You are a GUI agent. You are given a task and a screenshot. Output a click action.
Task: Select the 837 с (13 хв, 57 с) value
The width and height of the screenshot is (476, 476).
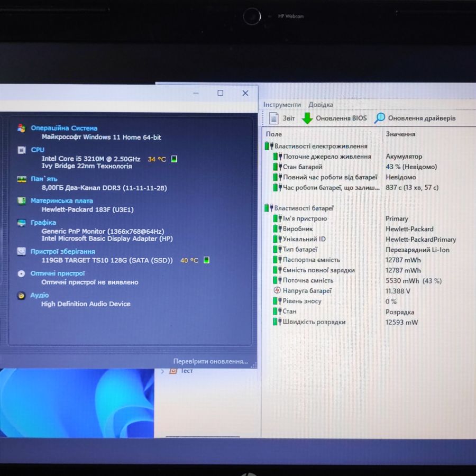tap(412, 188)
